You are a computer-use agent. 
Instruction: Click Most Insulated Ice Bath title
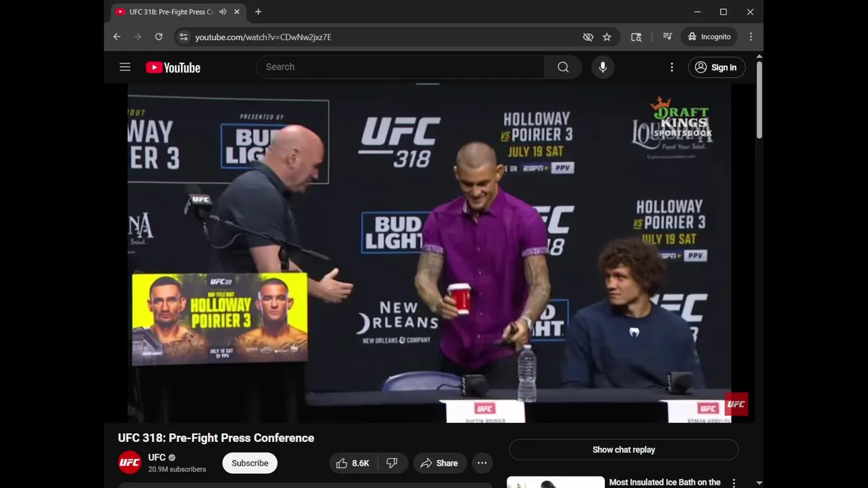point(665,483)
